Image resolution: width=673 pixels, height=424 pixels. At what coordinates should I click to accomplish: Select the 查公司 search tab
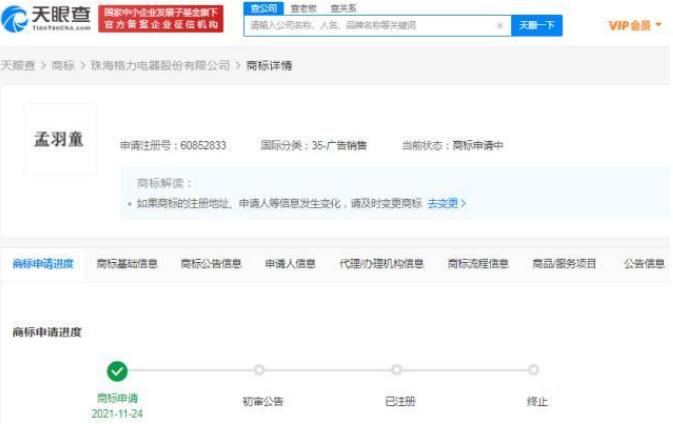264,8
